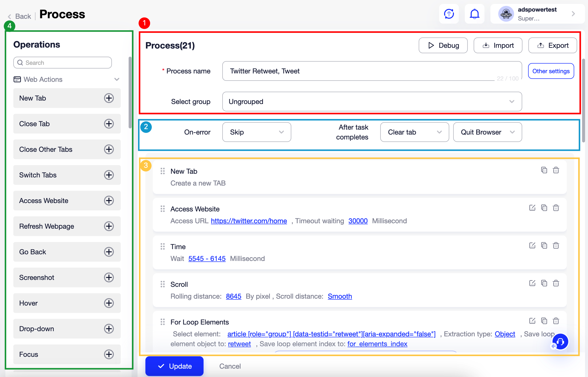Open the Clear tab dropdown
The height and width of the screenshot is (377, 588).
click(x=414, y=132)
